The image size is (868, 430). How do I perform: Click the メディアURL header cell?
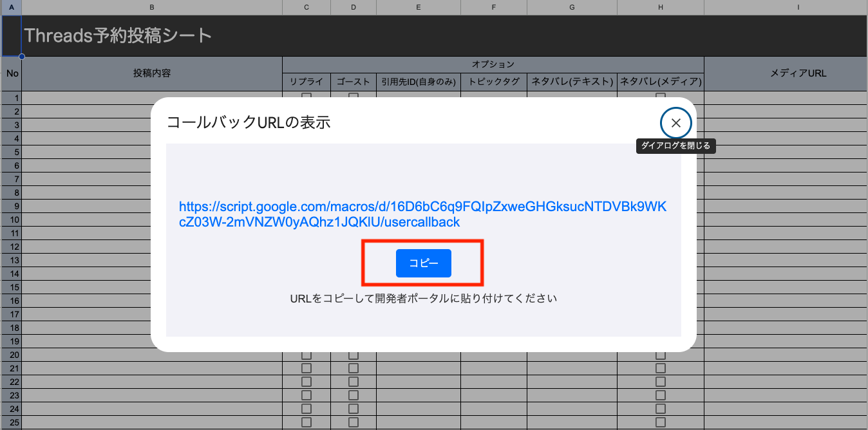tap(798, 73)
